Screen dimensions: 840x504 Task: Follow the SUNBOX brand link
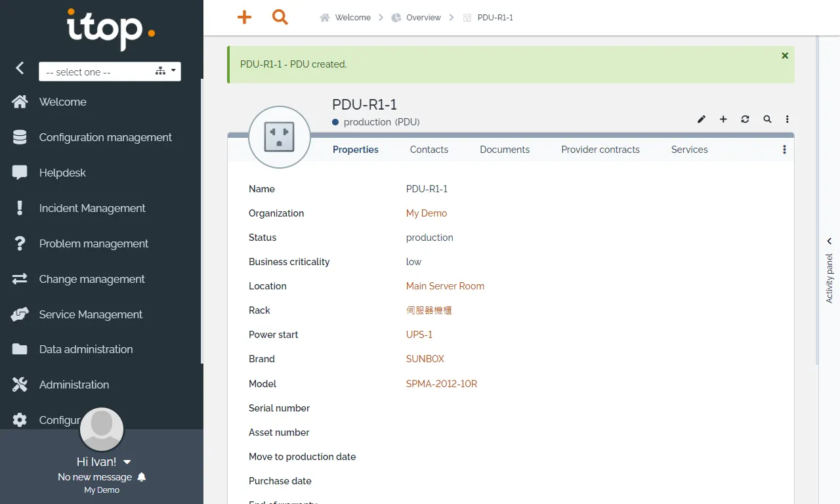425,359
